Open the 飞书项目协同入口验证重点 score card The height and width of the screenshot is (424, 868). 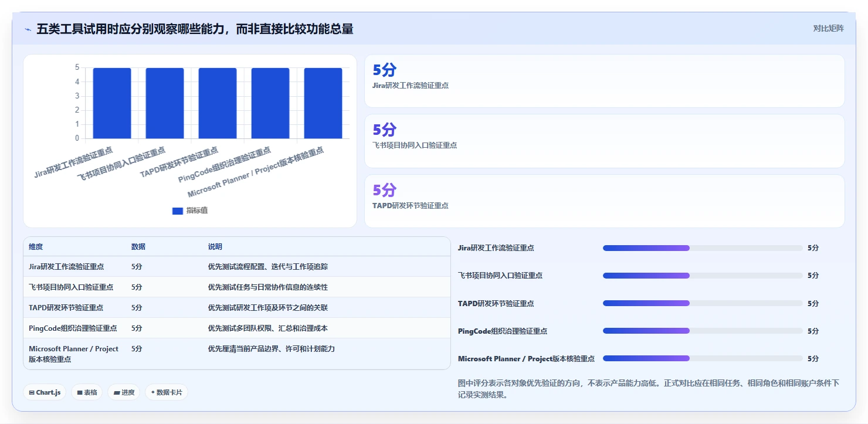605,141
